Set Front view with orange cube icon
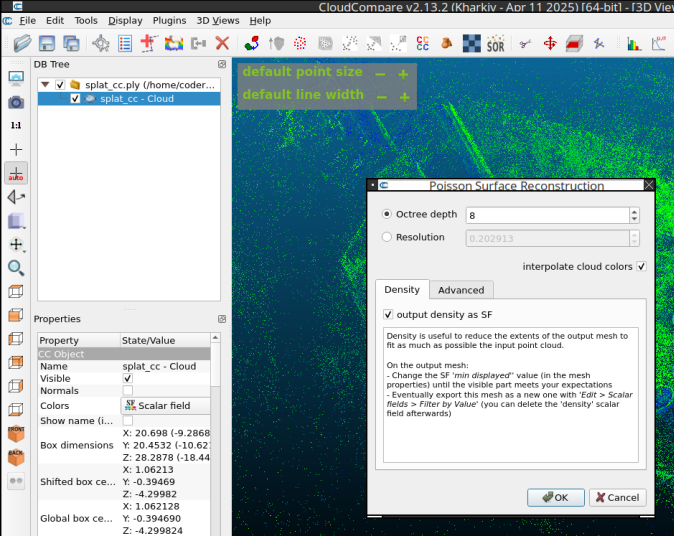 [x=16, y=434]
